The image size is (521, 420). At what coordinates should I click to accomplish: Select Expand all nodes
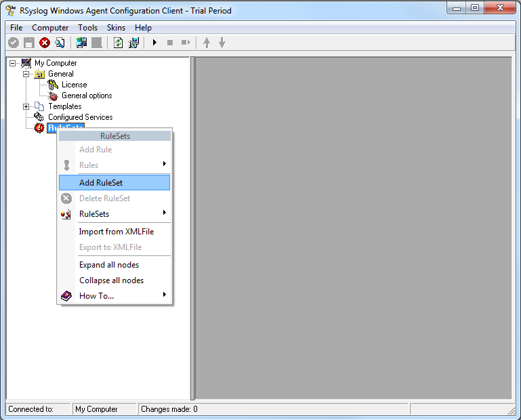(x=114, y=265)
